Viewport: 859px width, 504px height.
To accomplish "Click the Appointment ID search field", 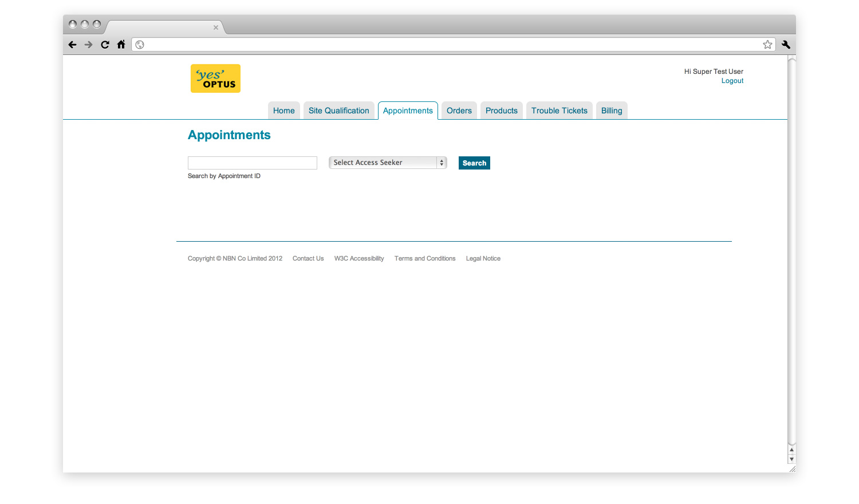I will click(x=253, y=163).
